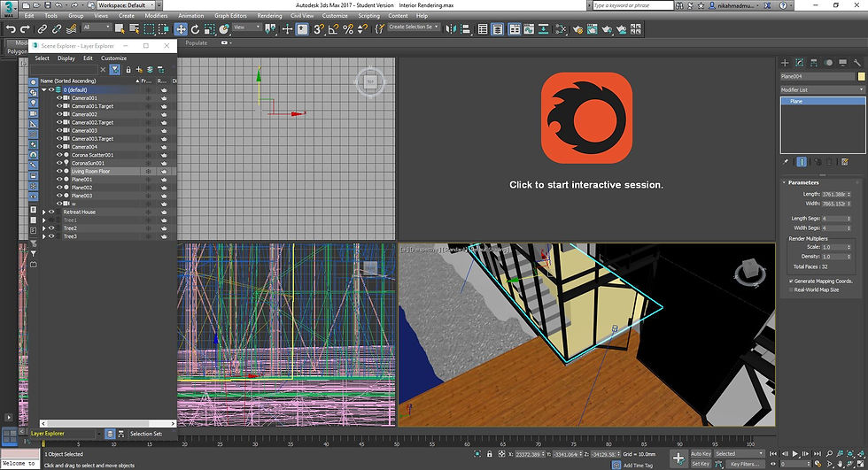Viewport: 868px width, 470px height.
Task: Click the Set Key button
Action: pos(701,464)
